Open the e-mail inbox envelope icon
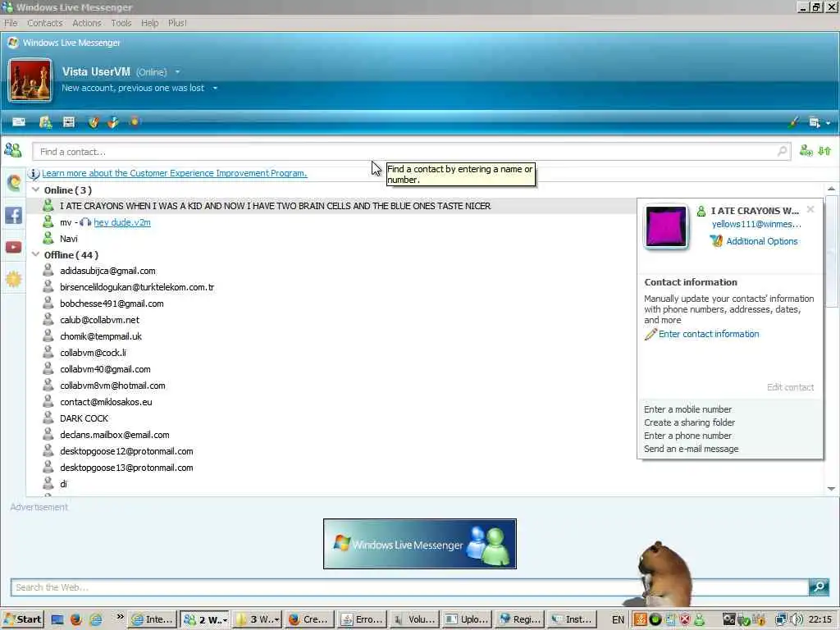This screenshot has height=630, width=840. click(x=19, y=122)
